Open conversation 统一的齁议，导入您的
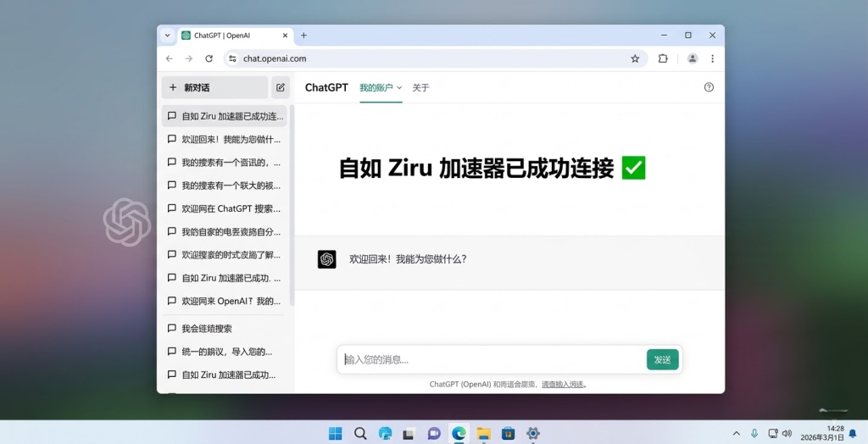 (224, 352)
